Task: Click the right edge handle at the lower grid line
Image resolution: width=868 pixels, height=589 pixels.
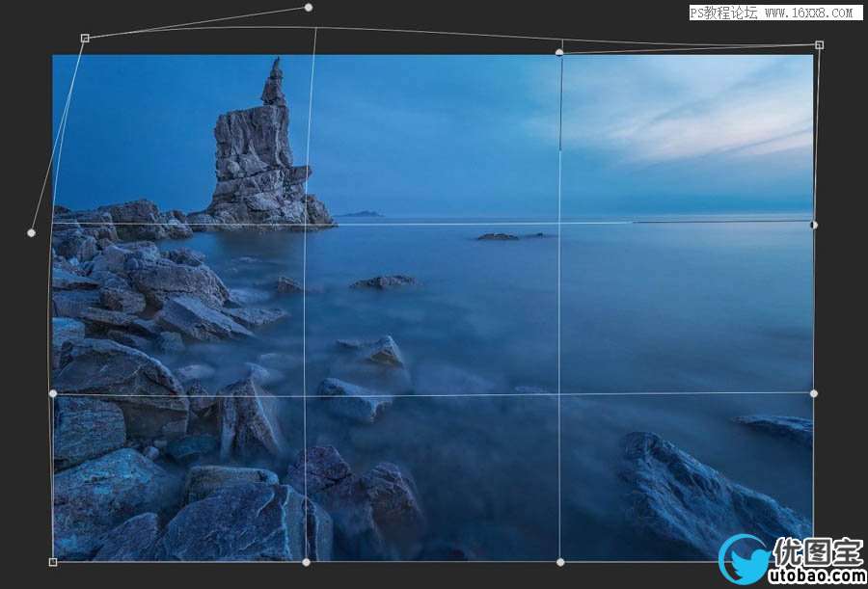Action: coord(814,393)
